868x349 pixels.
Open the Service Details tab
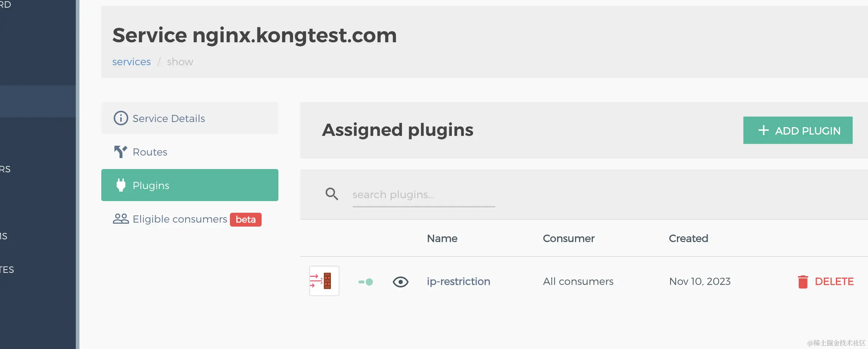click(168, 118)
